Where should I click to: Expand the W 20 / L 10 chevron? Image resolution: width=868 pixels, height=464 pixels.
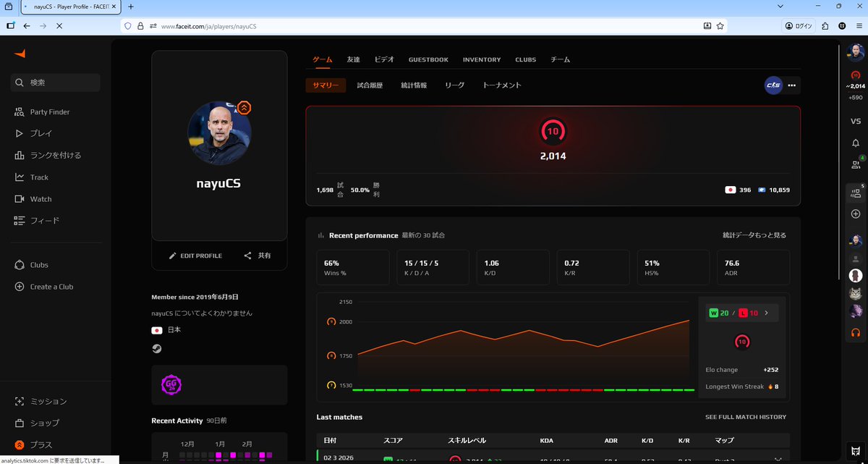766,313
